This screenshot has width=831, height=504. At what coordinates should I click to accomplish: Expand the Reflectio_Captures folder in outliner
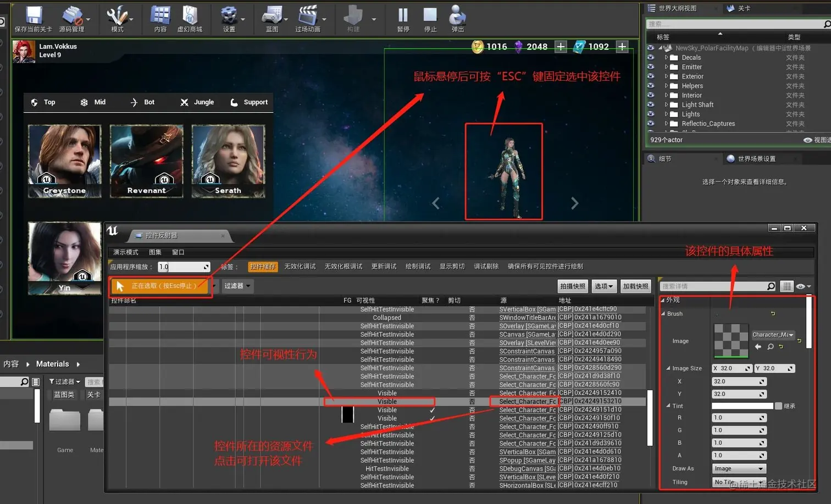coord(666,124)
